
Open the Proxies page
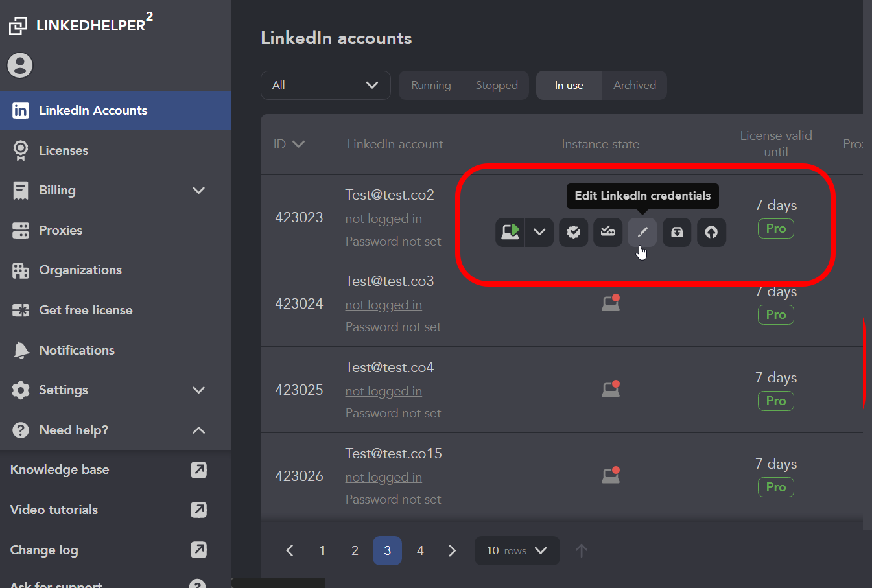point(115,230)
